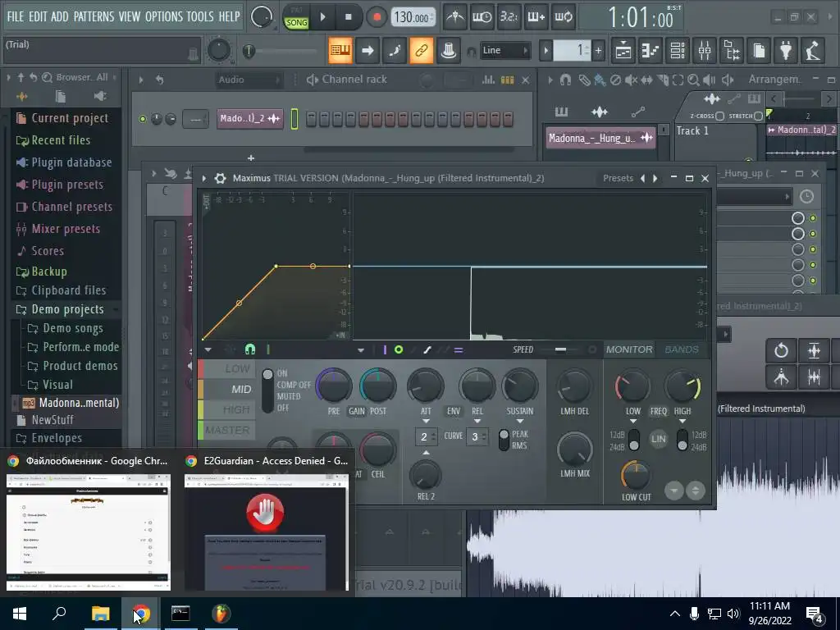
Task: Click the add channel plus button
Action: coord(251,158)
